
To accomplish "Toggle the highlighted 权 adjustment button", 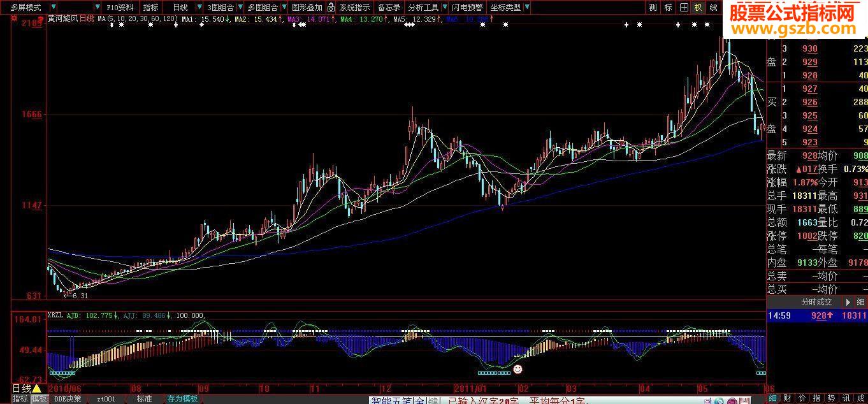I will coord(698,8).
